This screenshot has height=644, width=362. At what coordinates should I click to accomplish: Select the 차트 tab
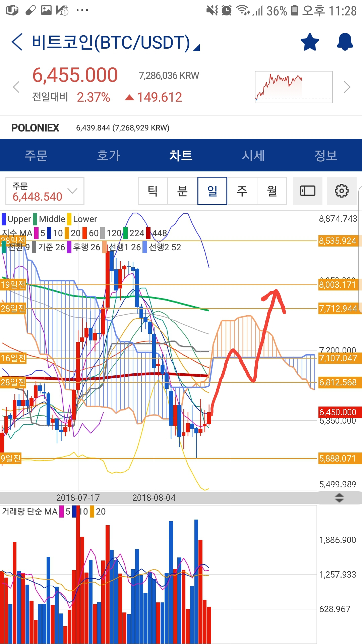pyautogui.click(x=181, y=155)
